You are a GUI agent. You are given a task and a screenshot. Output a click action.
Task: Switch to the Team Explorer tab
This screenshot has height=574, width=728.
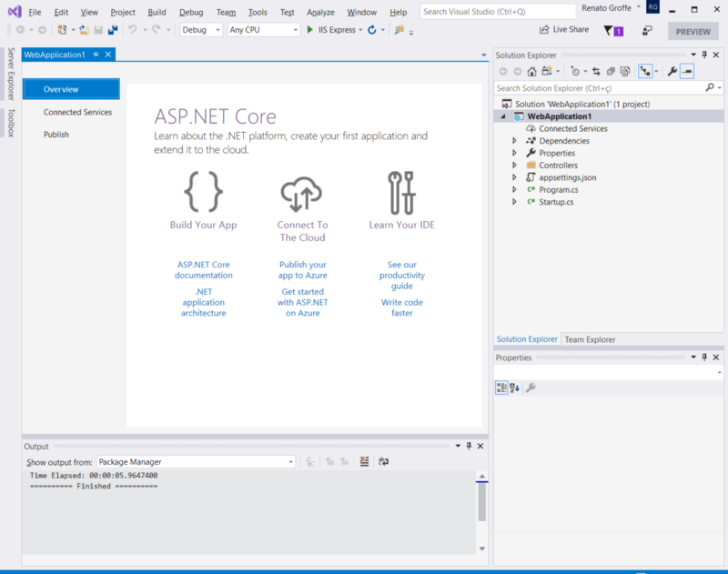pyautogui.click(x=590, y=339)
